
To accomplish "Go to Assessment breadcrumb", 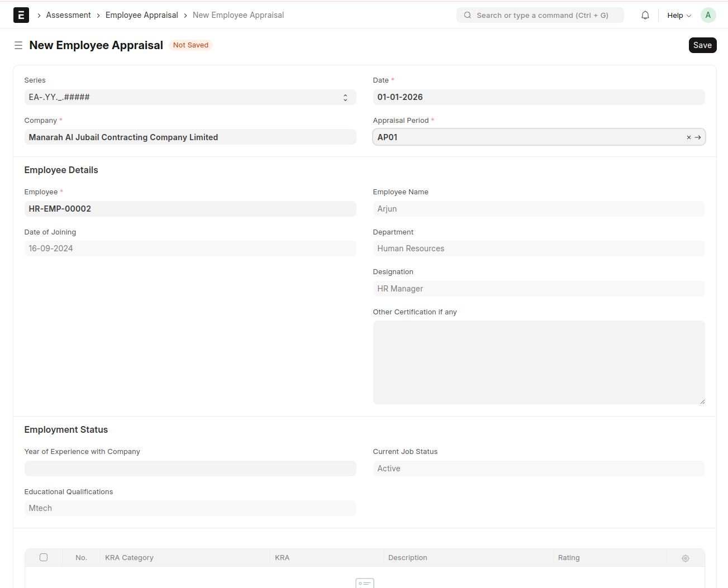I will point(68,15).
